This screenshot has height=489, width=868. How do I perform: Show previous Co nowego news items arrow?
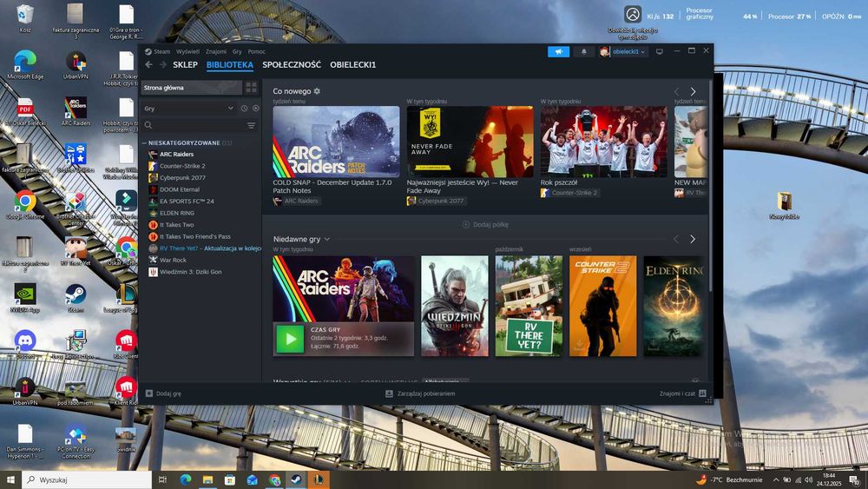coord(676,91)
